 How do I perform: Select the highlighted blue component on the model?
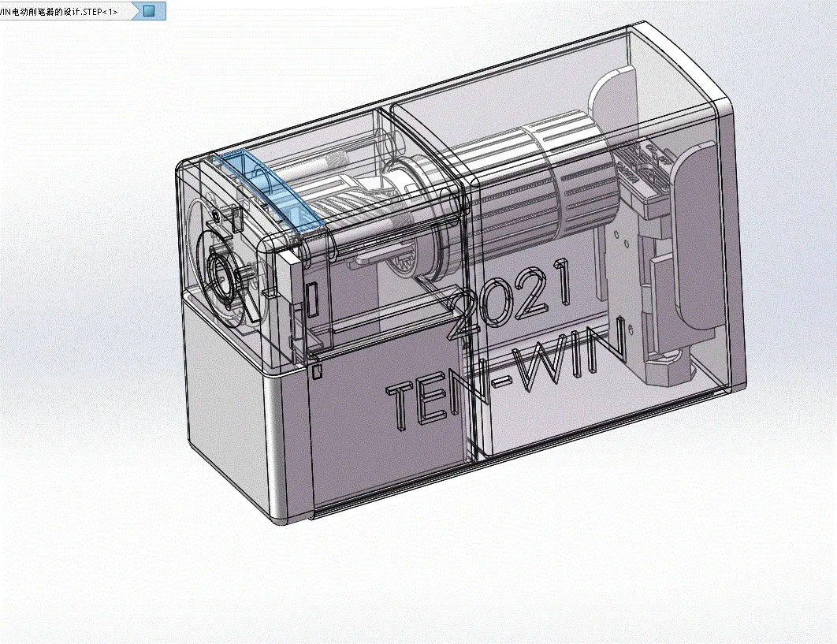[x=270, y=192]
